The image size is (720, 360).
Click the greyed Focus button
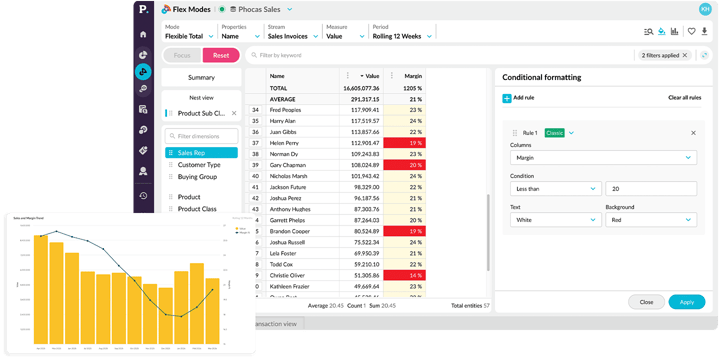[x=182, y=55]
